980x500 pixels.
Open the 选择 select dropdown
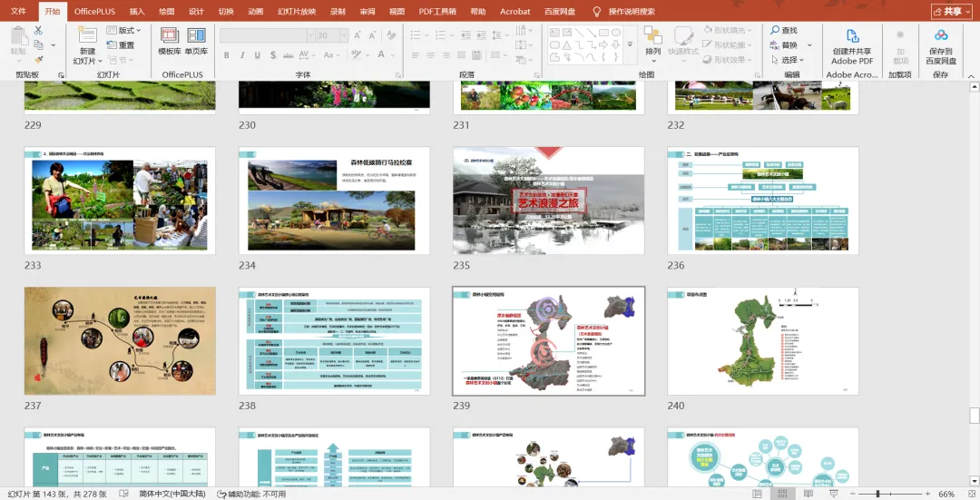(788, 60)
